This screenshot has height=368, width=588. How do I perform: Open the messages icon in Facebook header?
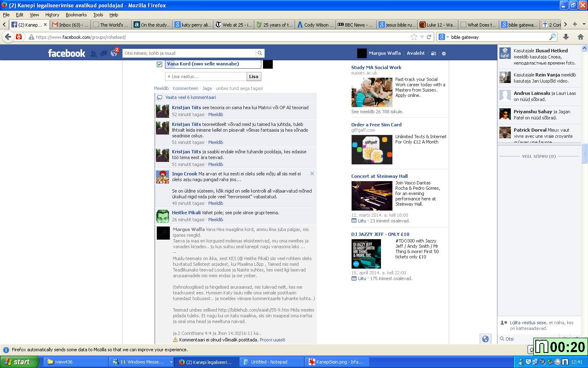coord(103,54)
